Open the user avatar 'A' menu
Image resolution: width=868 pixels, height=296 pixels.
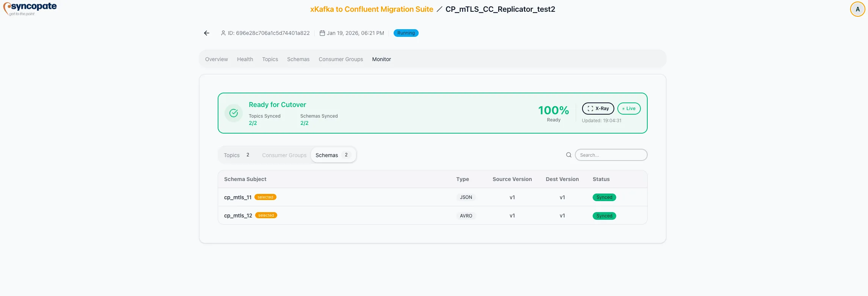tap(857, 9)
